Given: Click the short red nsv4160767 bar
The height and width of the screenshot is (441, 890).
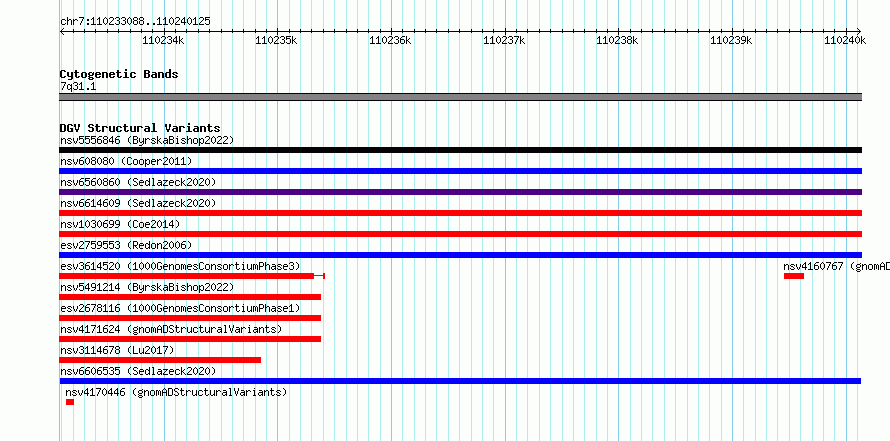Looking at the screenshot, I should click(794, 276).
